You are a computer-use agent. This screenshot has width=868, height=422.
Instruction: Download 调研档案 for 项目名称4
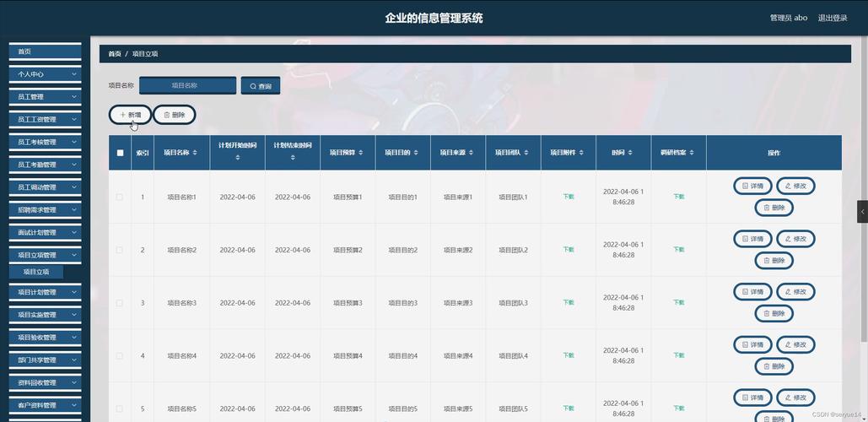(679, 355)
